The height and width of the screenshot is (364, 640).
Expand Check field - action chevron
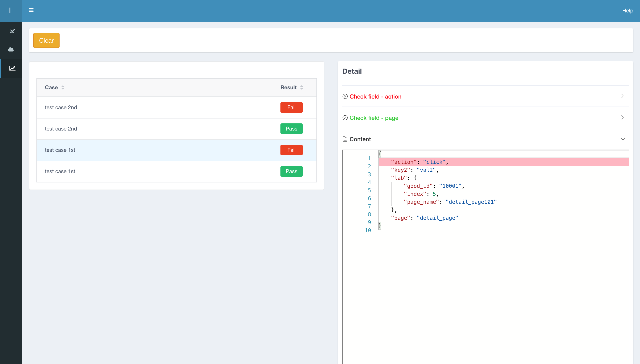622,96
